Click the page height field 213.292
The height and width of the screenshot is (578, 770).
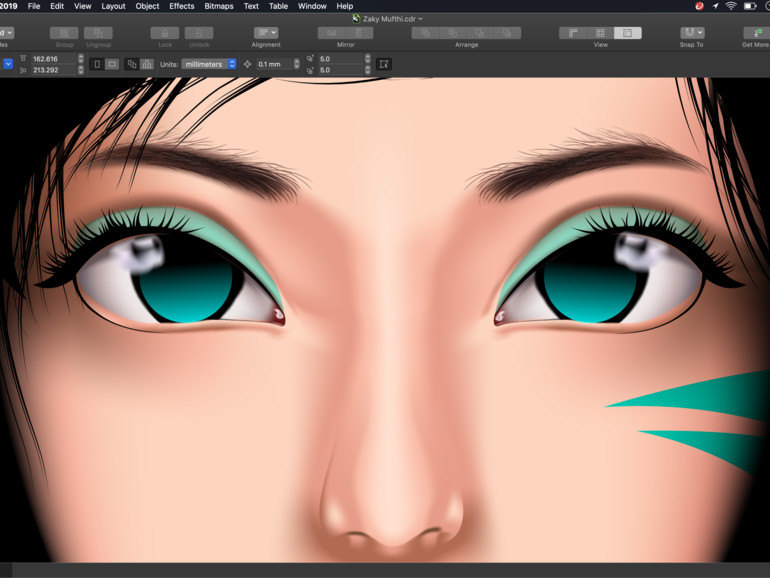coord(53,70)
